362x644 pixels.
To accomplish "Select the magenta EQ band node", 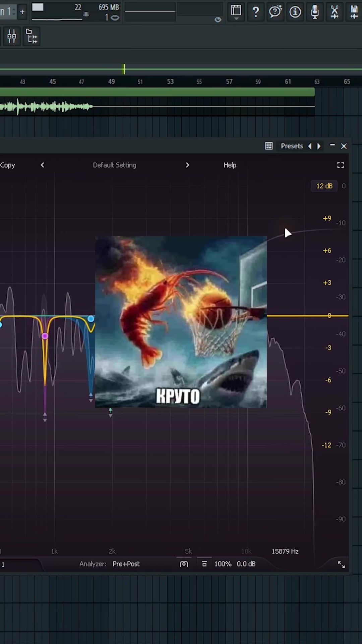I will tap(45, 336).
